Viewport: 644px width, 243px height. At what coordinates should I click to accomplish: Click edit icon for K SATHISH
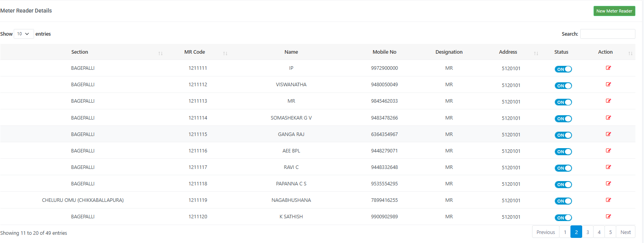(x=608, y=216)
